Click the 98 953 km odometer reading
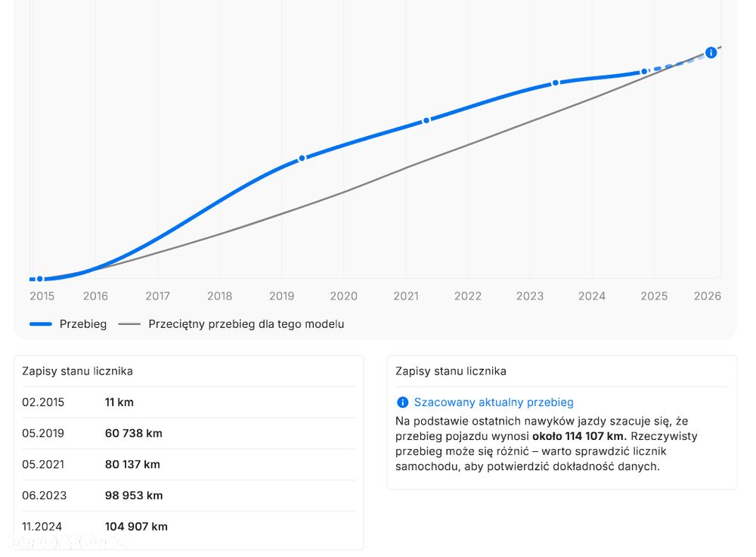Image resolution: width=756 pixels, height=557 pixels. coord(134,496)
